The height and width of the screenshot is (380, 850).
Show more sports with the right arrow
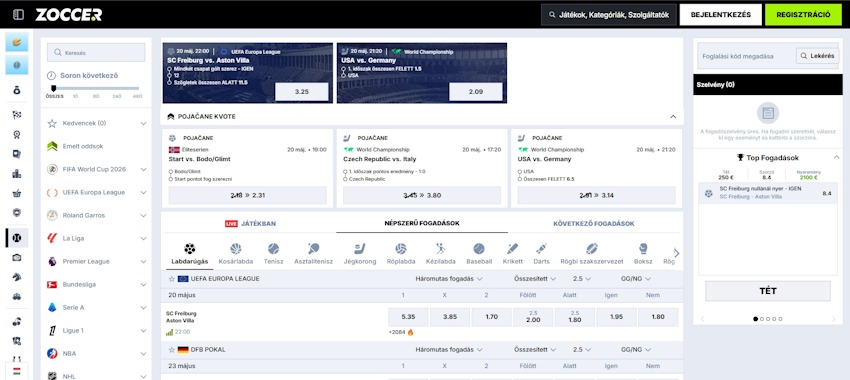[x=676, y=253]
